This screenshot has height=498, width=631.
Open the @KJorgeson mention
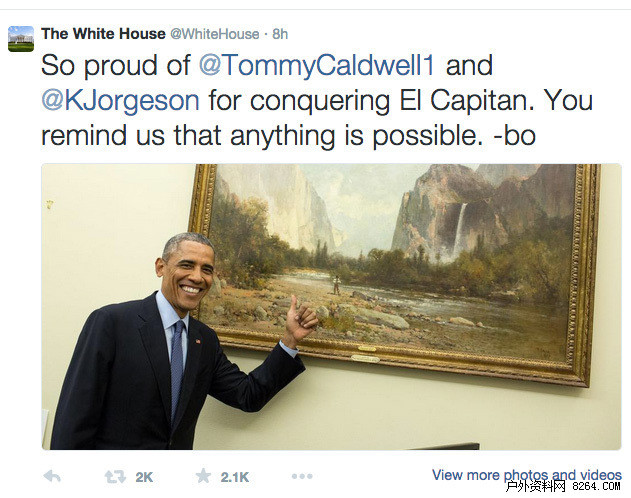coord(120,101)
